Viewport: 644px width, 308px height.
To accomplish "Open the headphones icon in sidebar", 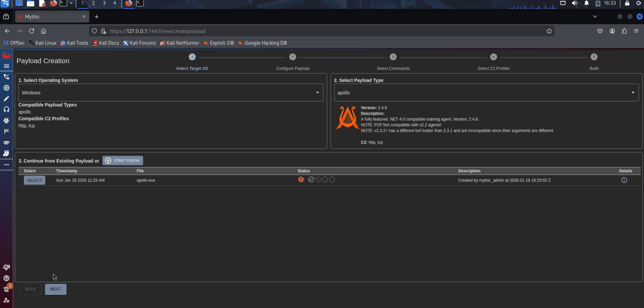I will tap(6, 109).
